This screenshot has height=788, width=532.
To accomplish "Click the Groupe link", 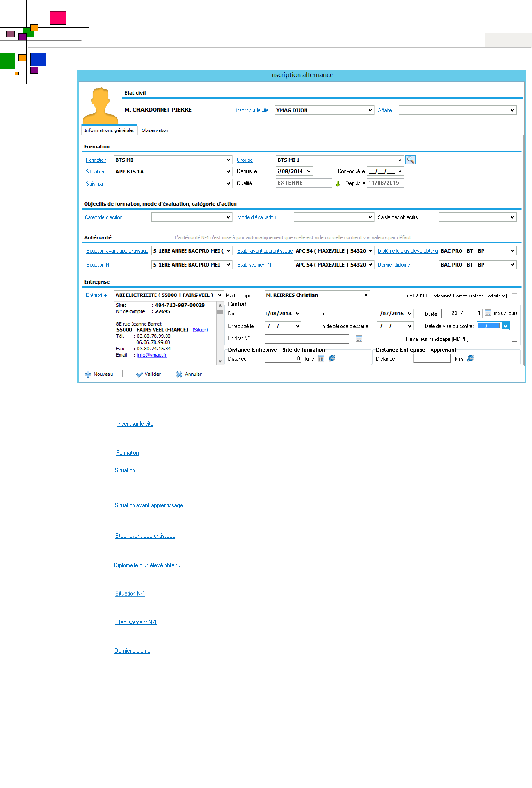I will [x=245, y=160].
